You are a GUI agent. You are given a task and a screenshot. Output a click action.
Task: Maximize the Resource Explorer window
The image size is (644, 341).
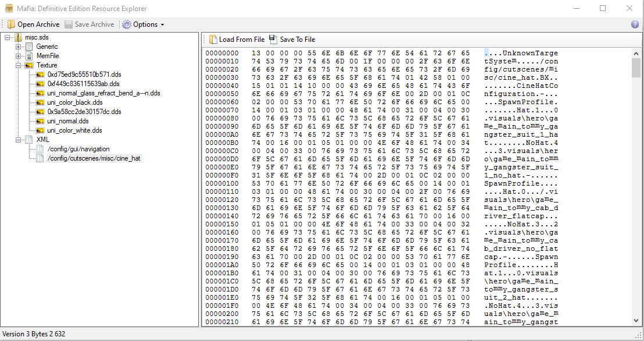(x=603, y=8)
